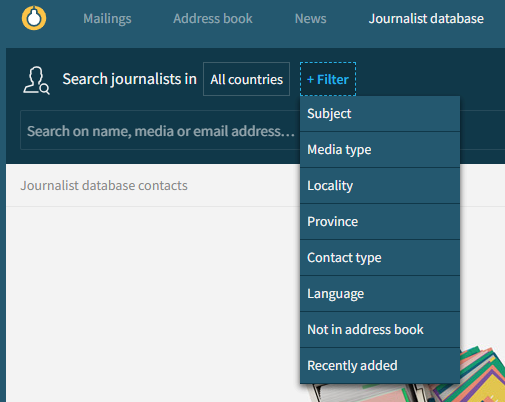Click the journalist search person icon
The image size is (505, 402).
tap(36, 80)
